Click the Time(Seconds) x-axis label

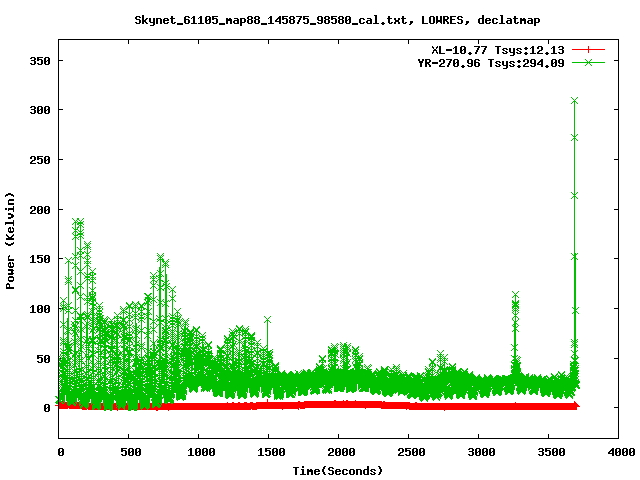(338, 470)
